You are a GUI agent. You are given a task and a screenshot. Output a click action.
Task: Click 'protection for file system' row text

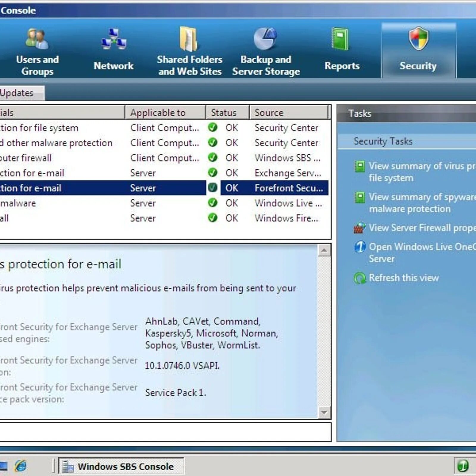39,128
